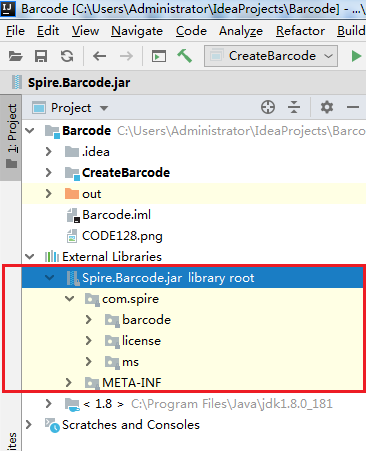366x451 pixels.
Task: Select the Barcode.iml file
Action: 194,215
